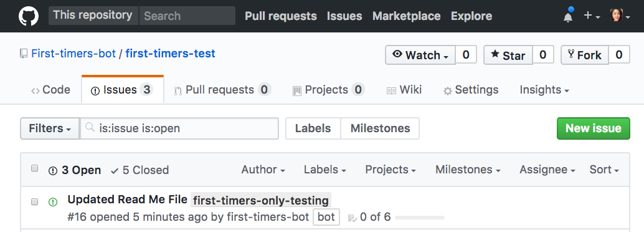
Task: Show the 5 Closed issues
Action: tap(140, 170)
